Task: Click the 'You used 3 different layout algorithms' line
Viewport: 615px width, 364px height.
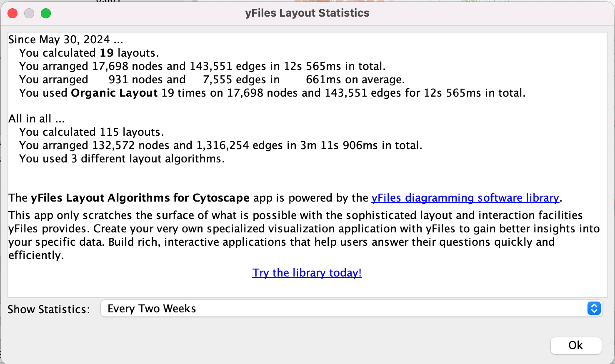Action: (x=122, y=159)
